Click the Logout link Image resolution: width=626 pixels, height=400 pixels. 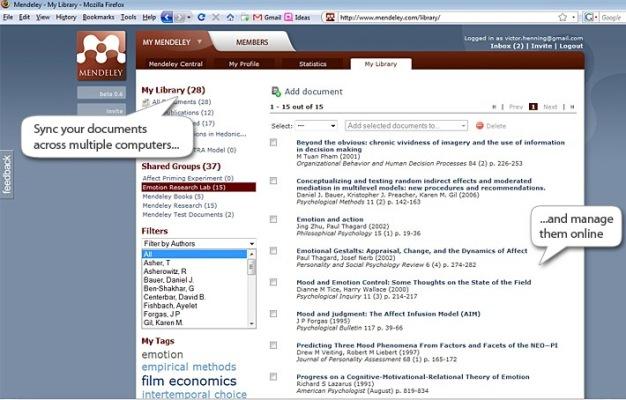coord(571,46)
